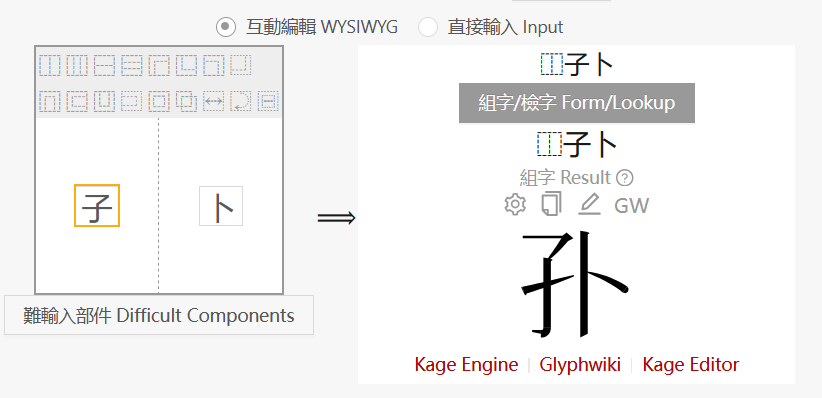Select the horizontal mirror double-arrow icon

pos(213,101)
